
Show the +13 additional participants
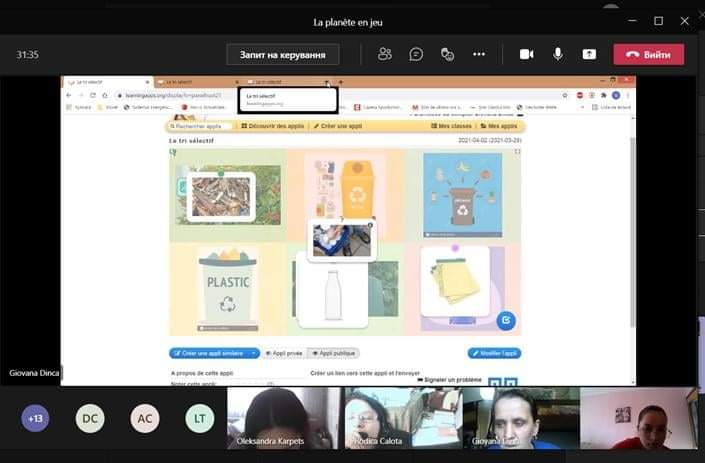coord(35,418)
